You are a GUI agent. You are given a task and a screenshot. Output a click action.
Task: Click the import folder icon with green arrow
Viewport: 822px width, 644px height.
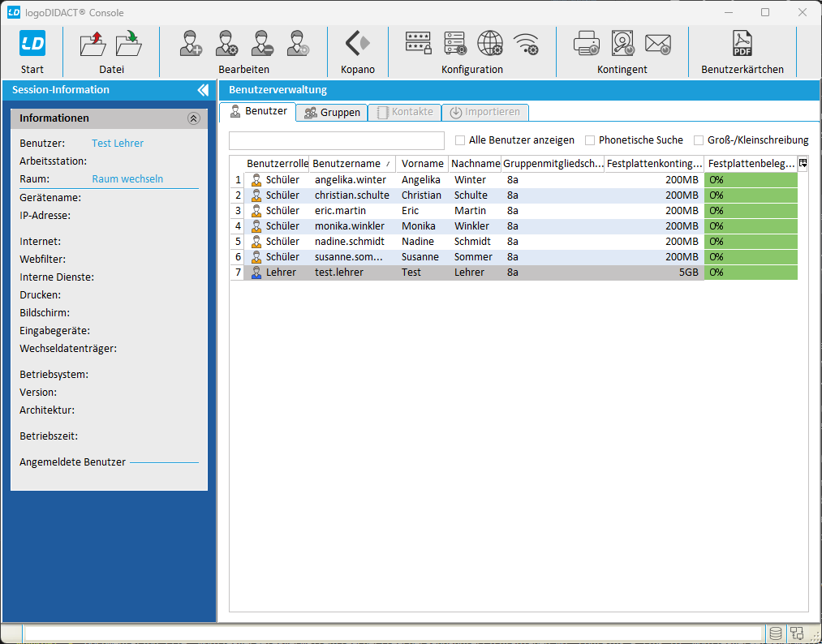(129, 44)
